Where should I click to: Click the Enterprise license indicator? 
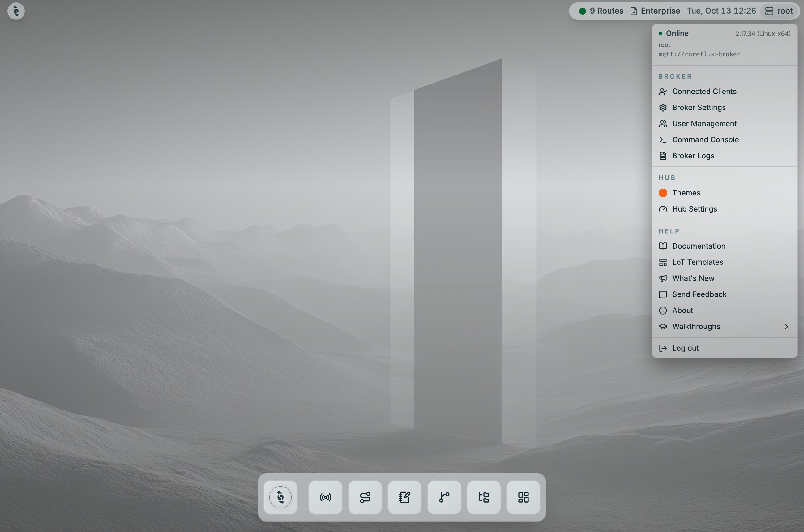(655, 11)
